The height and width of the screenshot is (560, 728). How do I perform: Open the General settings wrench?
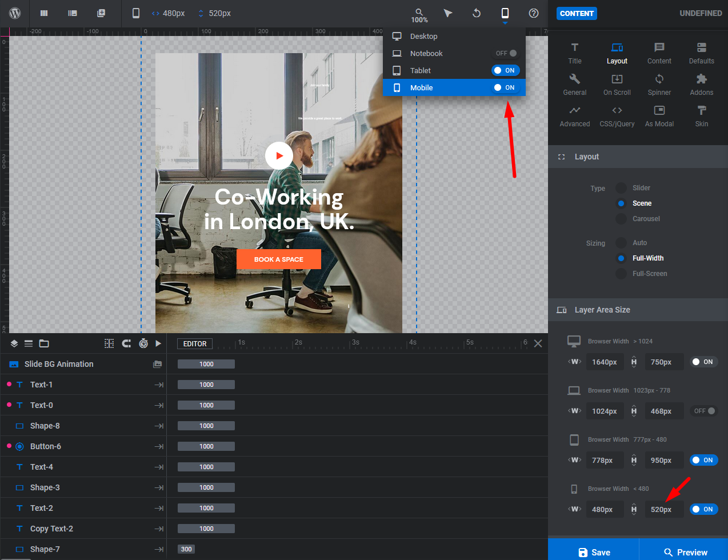pyautogui.click(x=575, y=85)
